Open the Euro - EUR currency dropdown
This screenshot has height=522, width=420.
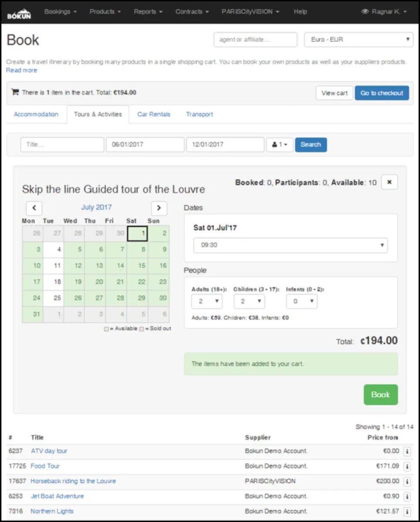click(358, 40)
